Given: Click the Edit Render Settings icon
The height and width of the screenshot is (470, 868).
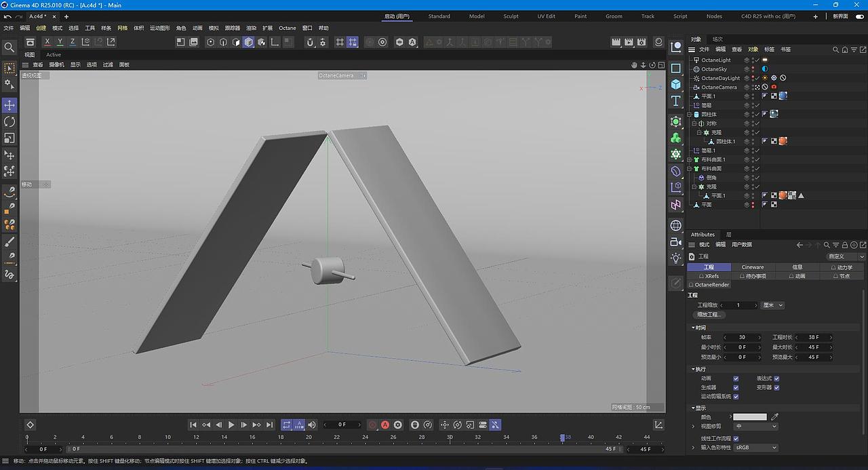Looking at the screenshot, I should pos(641,41).
